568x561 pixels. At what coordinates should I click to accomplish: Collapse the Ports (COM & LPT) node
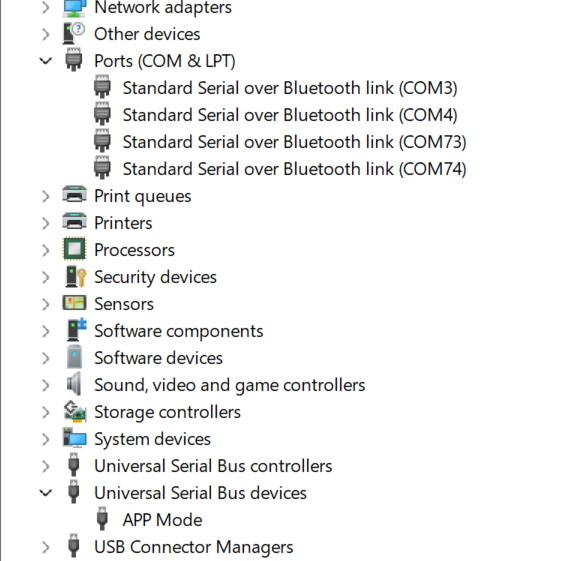click(x=46, y=61)
